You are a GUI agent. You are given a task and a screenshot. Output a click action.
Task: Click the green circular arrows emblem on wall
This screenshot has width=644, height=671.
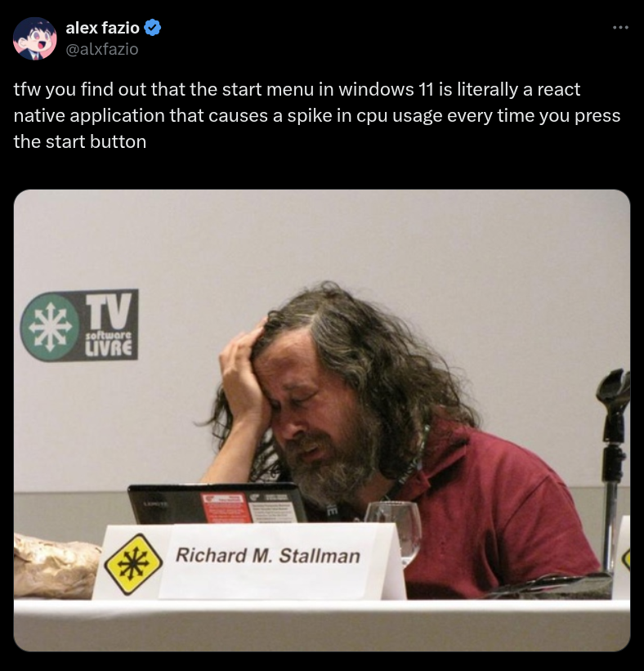pos(51,328)
